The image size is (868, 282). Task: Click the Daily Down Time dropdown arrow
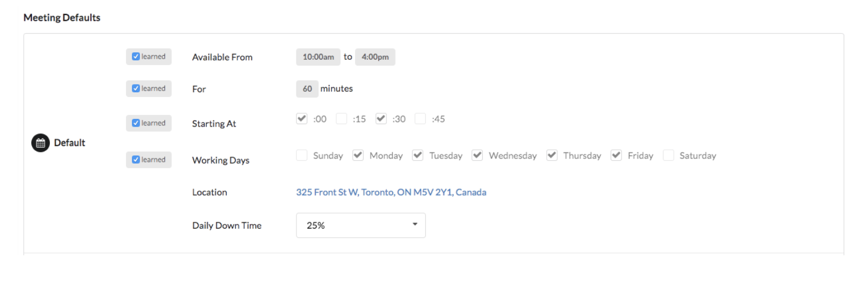pos(415,225)
